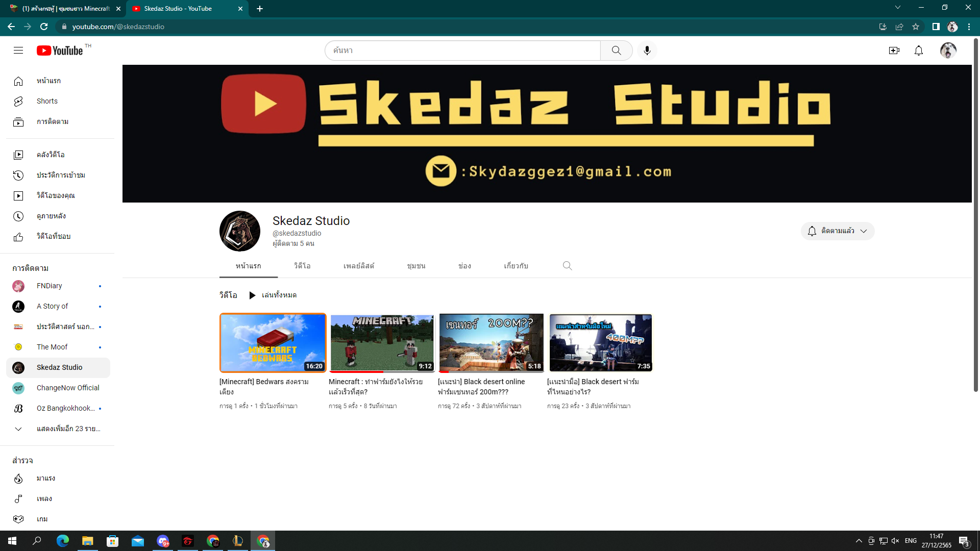Click the browser back arrow
The image size is (980, 551).
(11, 27)
